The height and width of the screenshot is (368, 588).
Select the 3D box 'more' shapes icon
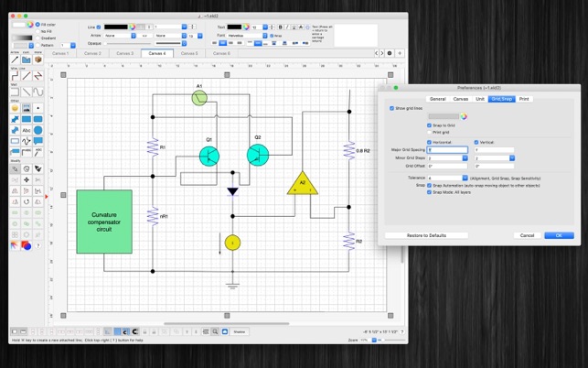37,60
